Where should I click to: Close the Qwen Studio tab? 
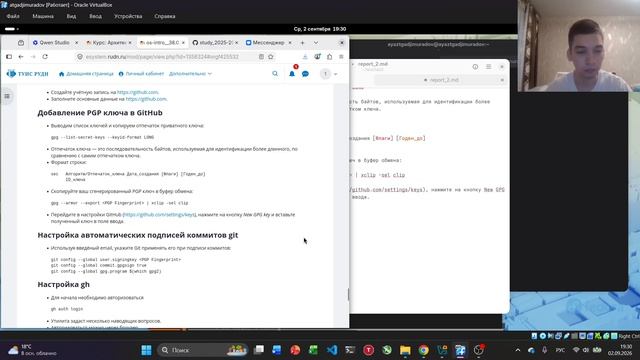pyautogui.click(x=76, y=42)
